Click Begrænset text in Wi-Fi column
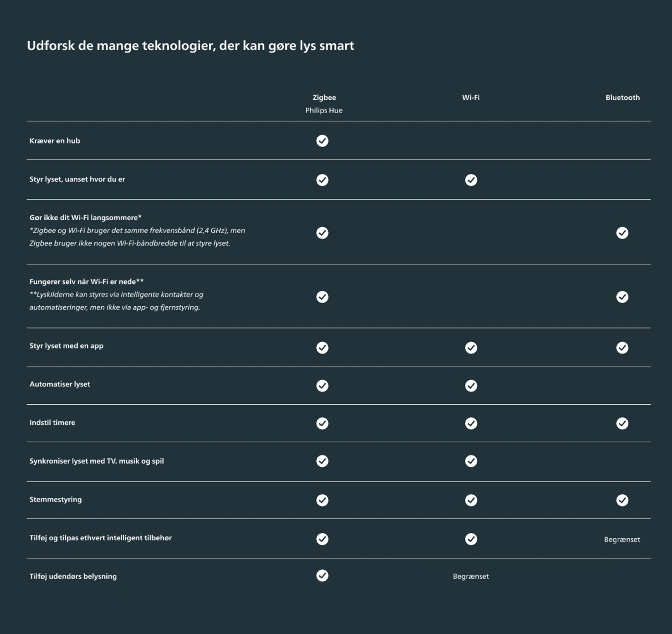 pos(470,576)
